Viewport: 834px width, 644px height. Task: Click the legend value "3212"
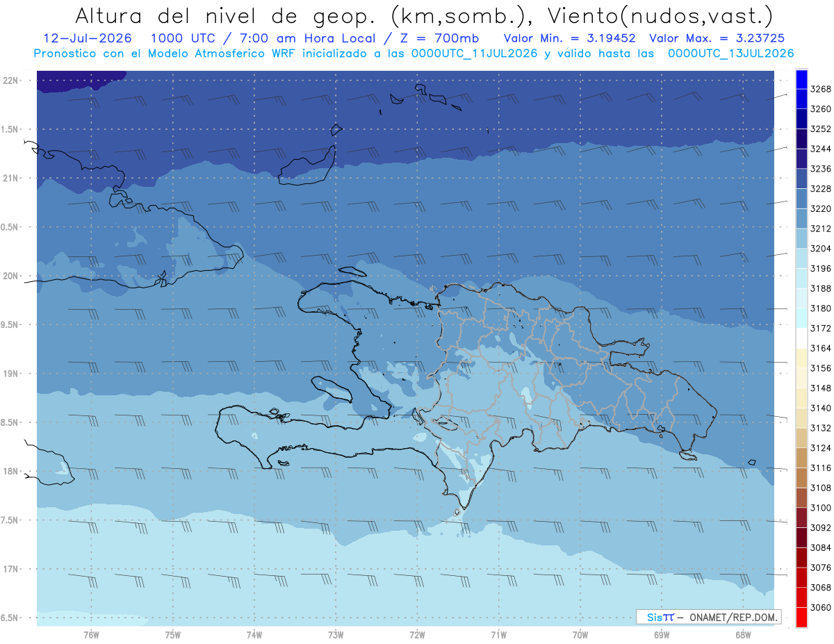point(821,229)
